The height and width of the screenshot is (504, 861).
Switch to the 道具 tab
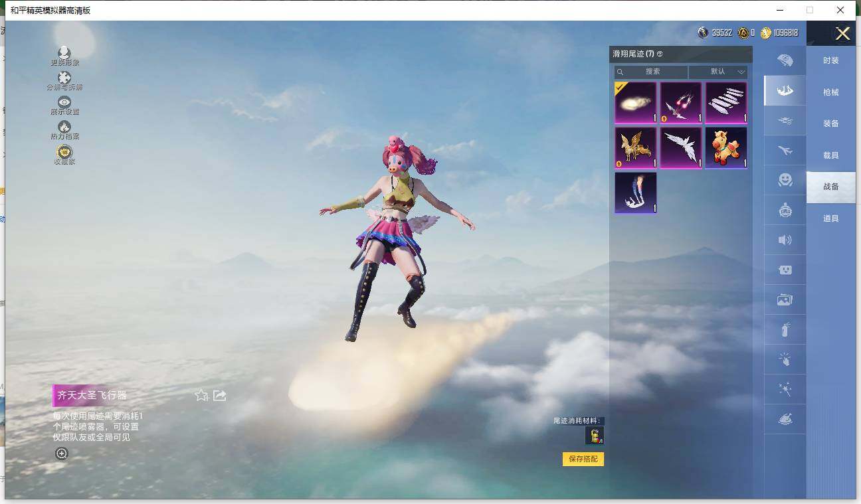coord(831,218)
